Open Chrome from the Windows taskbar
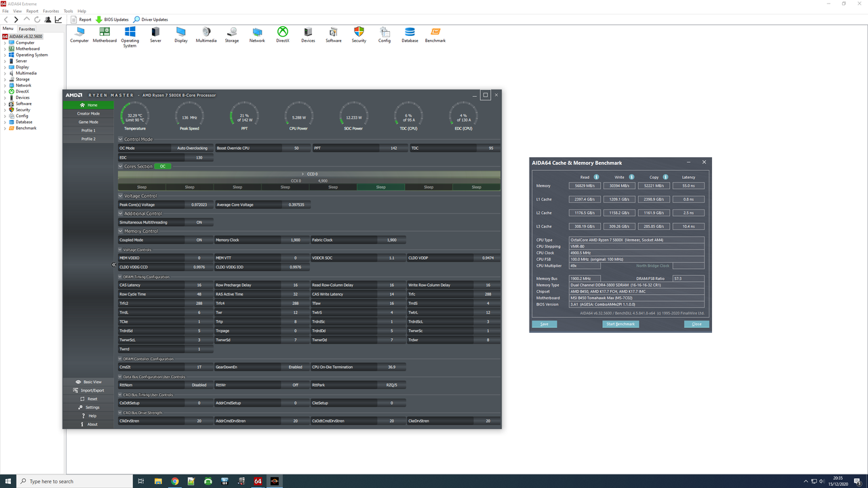Viewport: 868px width, 488px height. (x=175, y=481)
